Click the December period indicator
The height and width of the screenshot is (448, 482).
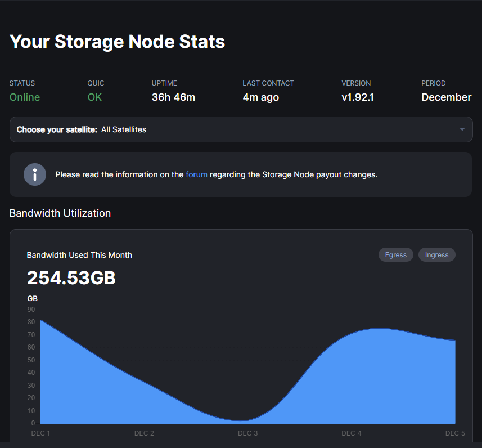click(446, 97)
